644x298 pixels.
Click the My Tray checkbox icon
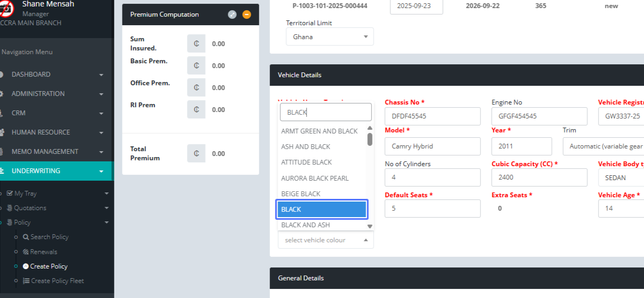(10, 193)
